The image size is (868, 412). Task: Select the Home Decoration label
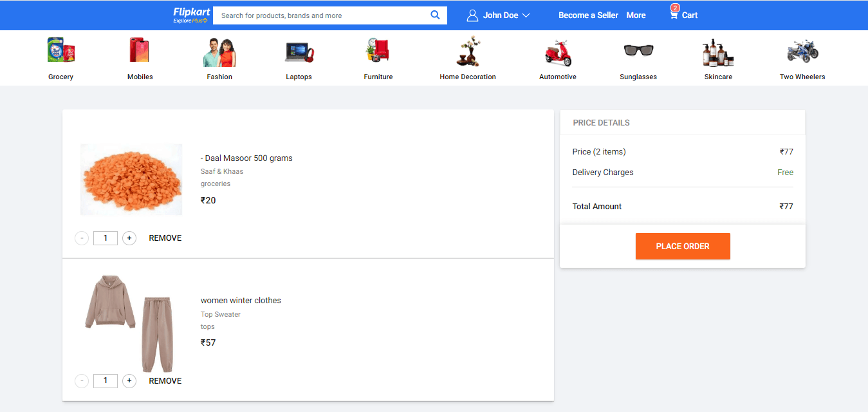point(468,77)
